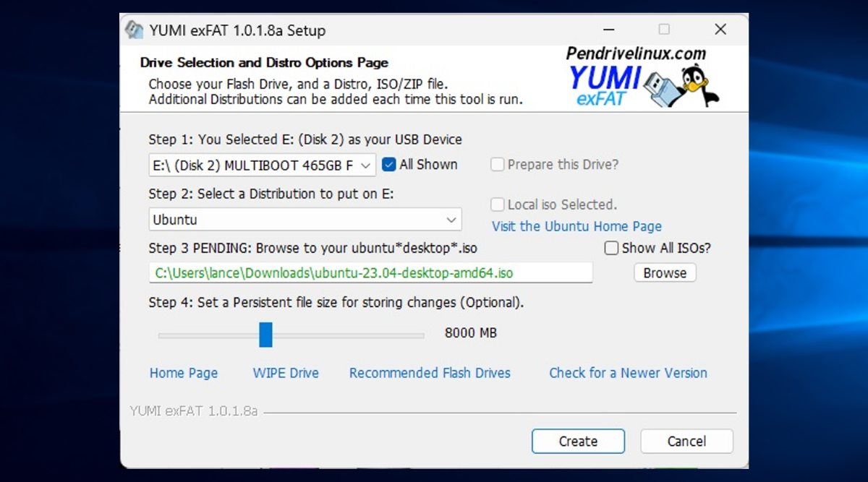The width and height of the screenshot is (868, 482).
Task: Check the Prepare this Drive option
Action: click(498, 165)
